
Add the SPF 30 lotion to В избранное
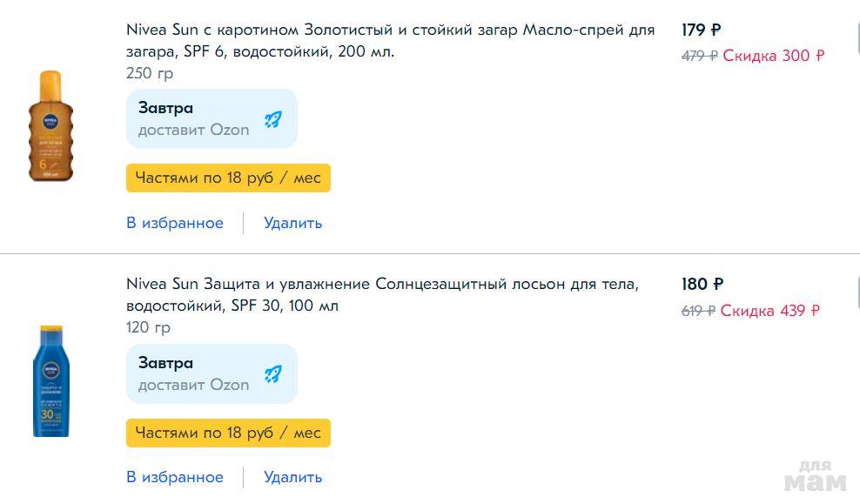(175, 477)
